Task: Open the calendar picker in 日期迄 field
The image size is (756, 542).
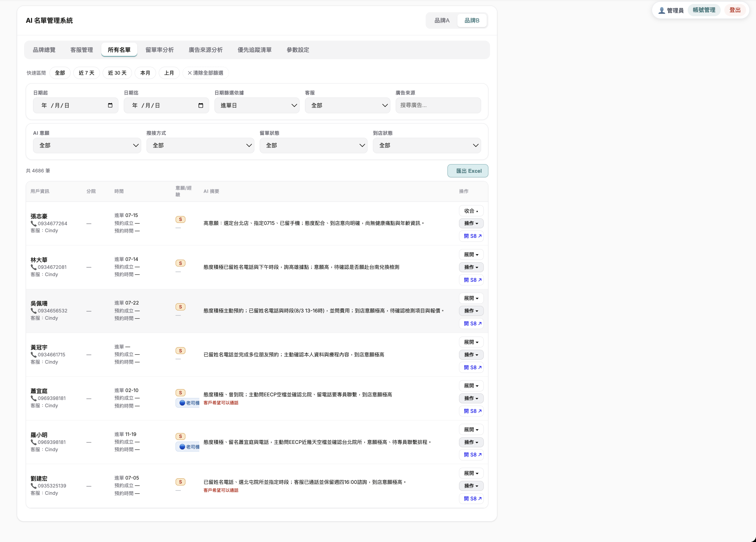Action: click(x=201, y=105)
